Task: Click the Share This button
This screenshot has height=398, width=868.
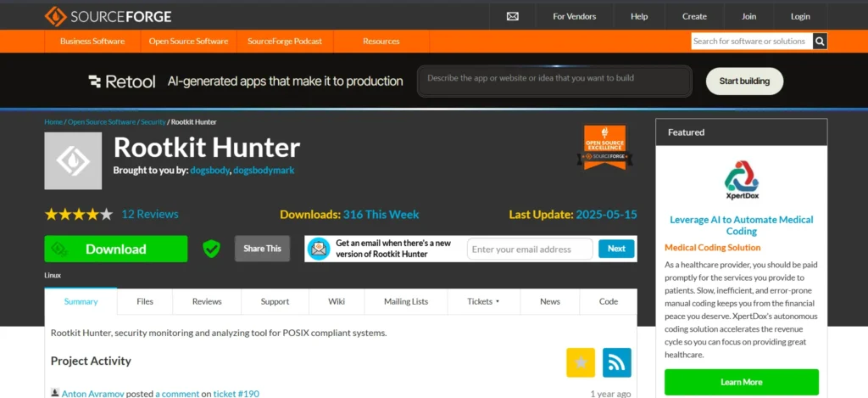Action: (x=263, y=249)
